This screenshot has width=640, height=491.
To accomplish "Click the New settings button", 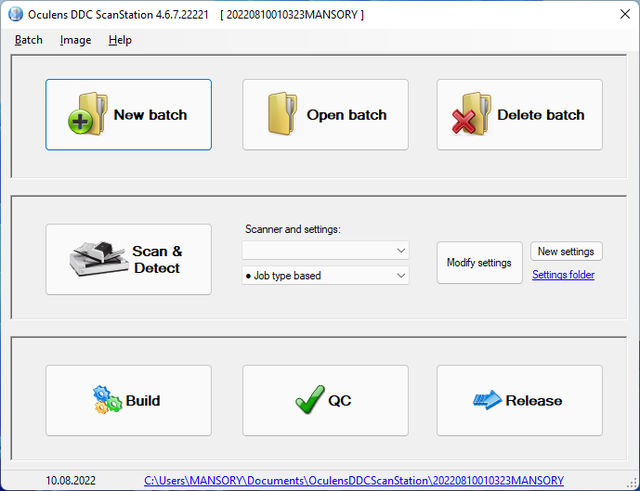I will tap(566, 251).
